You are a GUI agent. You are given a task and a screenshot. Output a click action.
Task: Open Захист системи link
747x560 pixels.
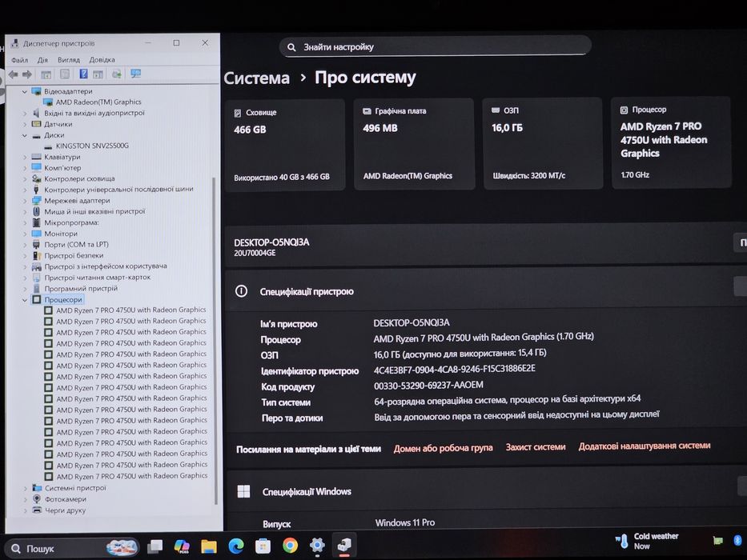tap(536, 447)
